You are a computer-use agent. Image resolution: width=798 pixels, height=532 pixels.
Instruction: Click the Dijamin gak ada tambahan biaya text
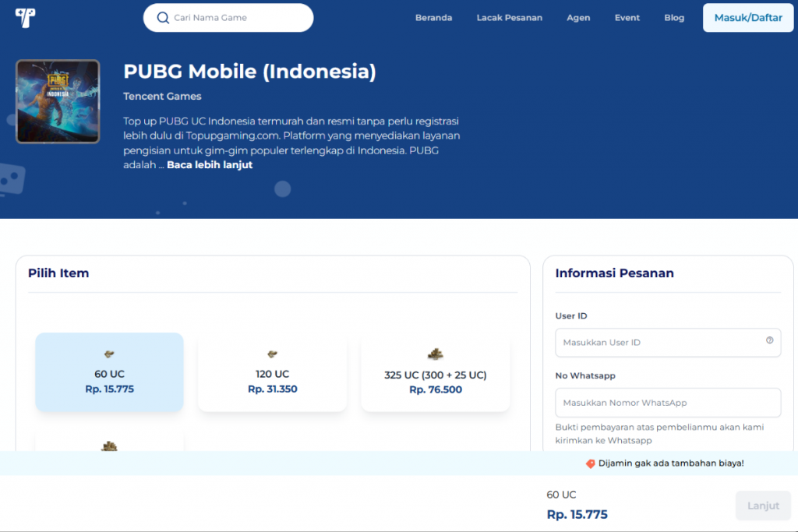click(x=671, y=463)
